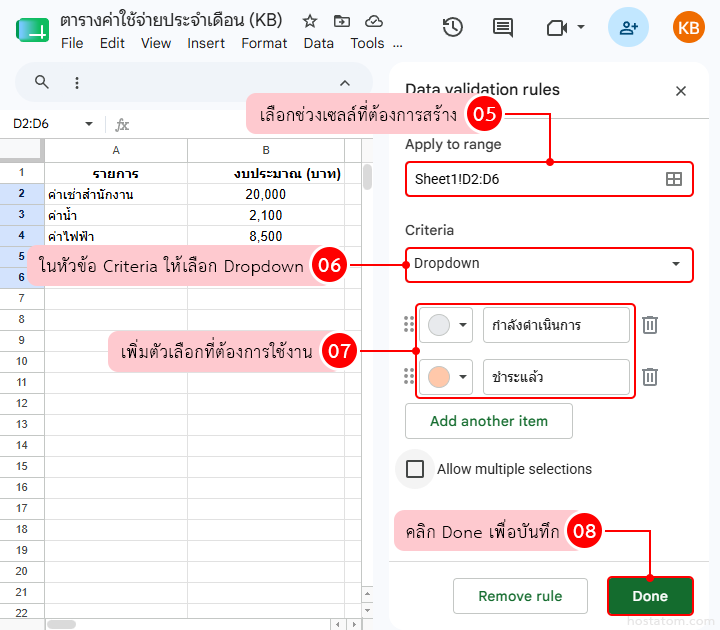Click the select-all corner box
This screenshot has width=720, height=630.
pos(21,150)
